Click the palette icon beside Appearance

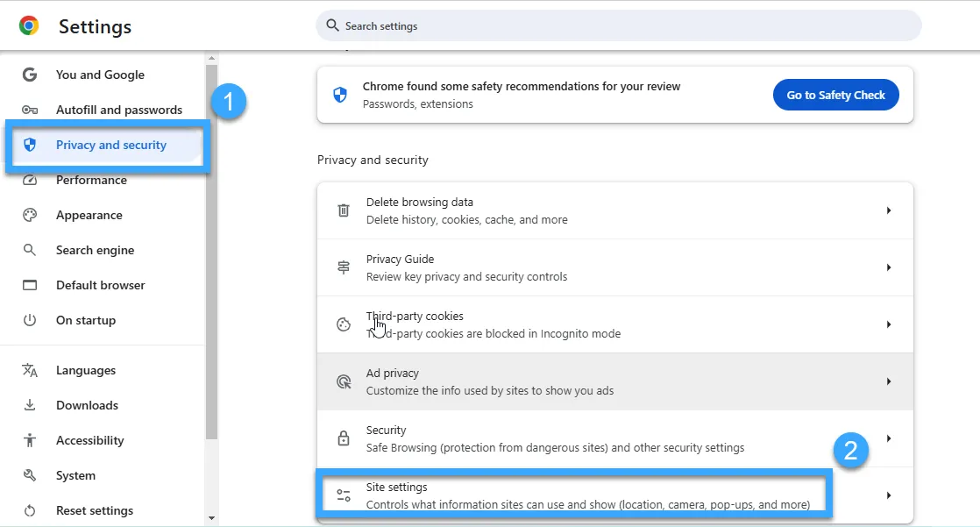click(30, 215)
